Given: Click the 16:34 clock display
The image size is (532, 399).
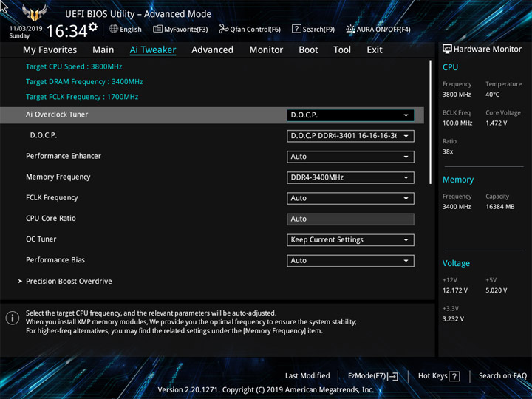Looking at the screenshot, I should tap(66, 31).
